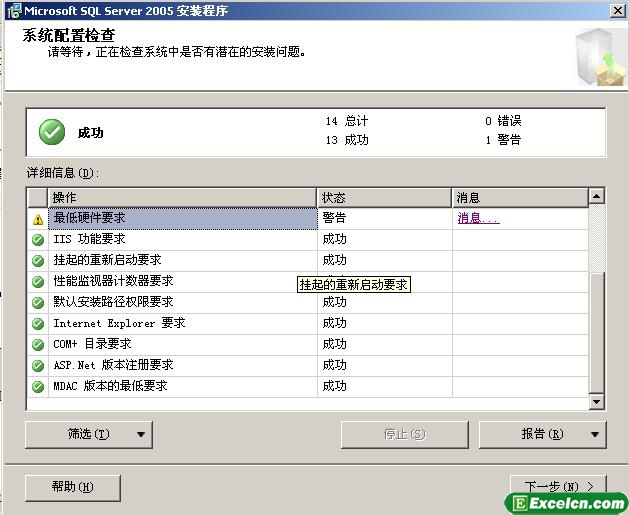Click 成功 status for MDAC 版本的最低要求
629x515 pixels.
point(385,386)
